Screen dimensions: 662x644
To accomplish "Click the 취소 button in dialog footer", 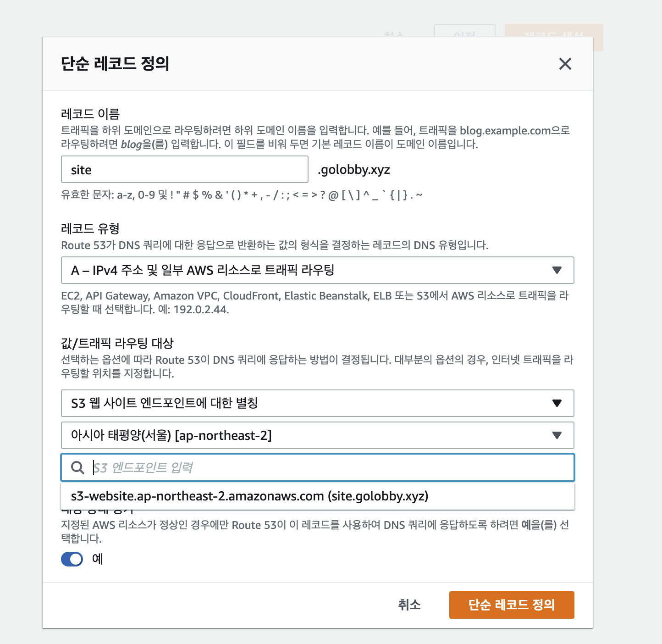I will pos(409,605).
